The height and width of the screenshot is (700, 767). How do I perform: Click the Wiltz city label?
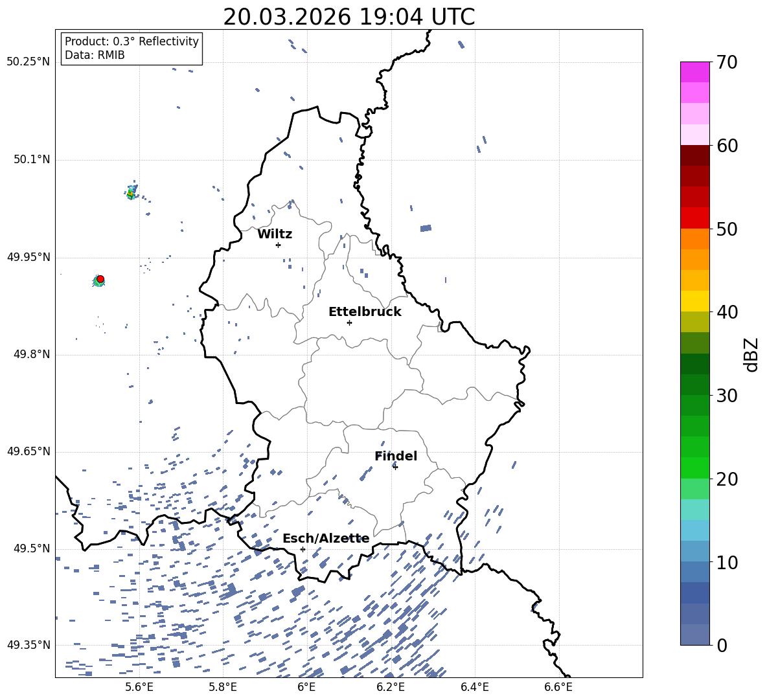[x=275, y=234]
